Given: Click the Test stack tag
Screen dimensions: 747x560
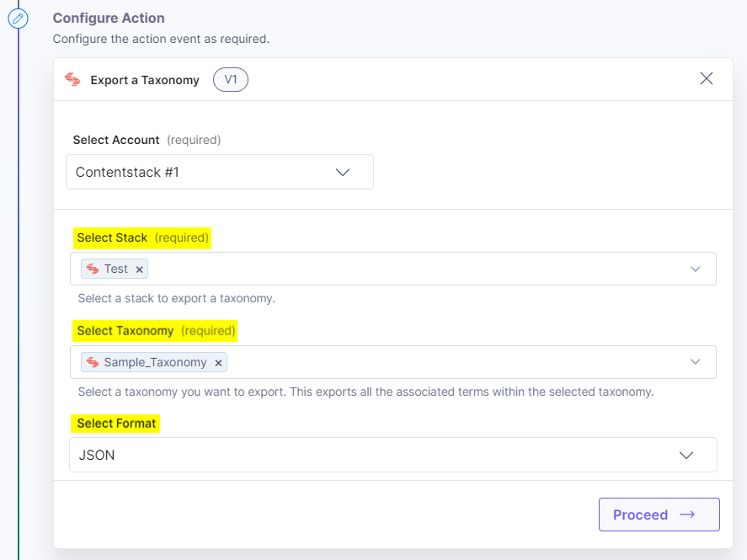Looking at the screenshot, I should point(114,269).
